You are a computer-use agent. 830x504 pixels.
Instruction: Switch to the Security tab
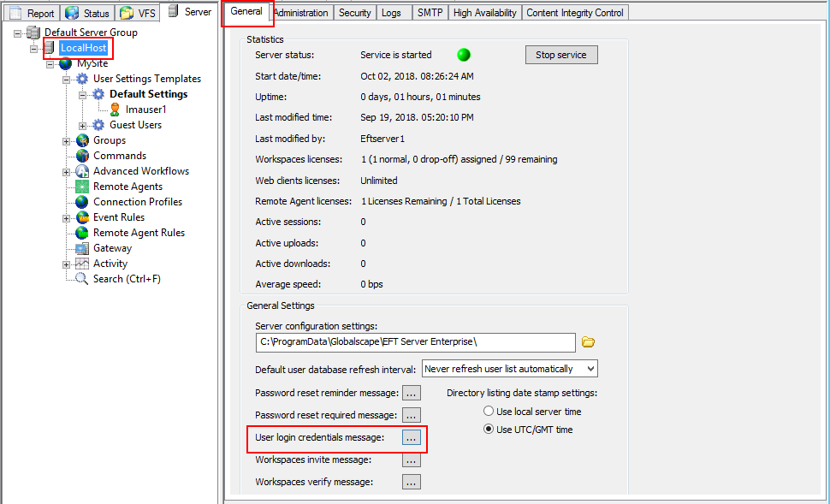pyautogui.click(x=354, y=13)
